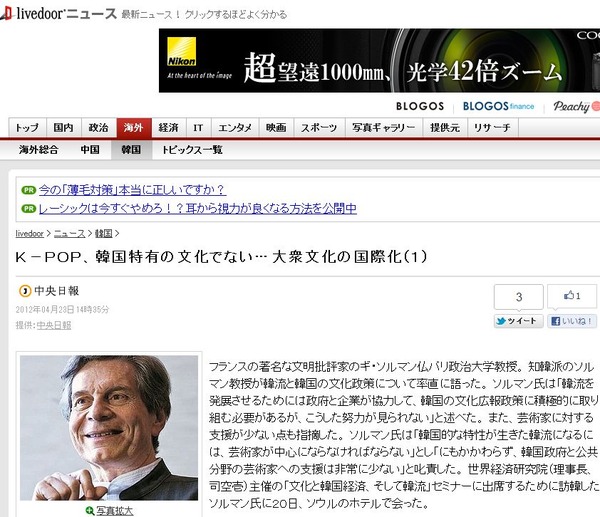The image size is (600, 517).
Task: Click the like count bubble with thumbs-up
Action: tap(572, 296)
